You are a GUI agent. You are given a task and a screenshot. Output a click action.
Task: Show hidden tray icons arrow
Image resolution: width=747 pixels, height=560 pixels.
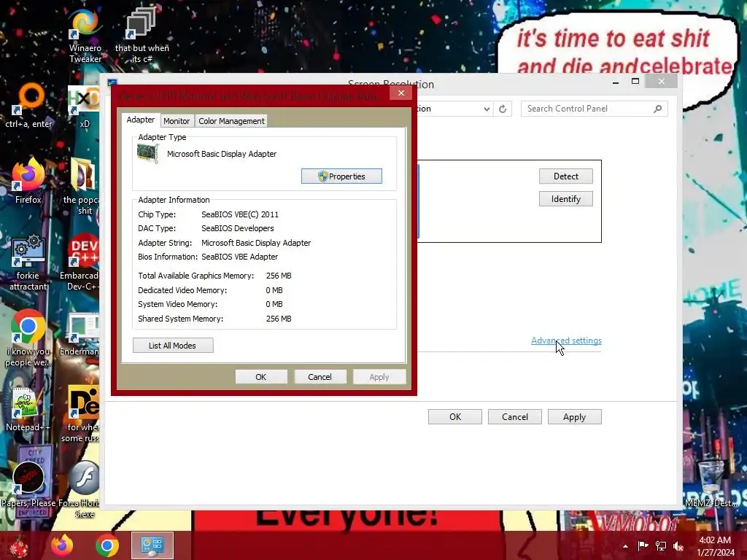tap(625, 546)
